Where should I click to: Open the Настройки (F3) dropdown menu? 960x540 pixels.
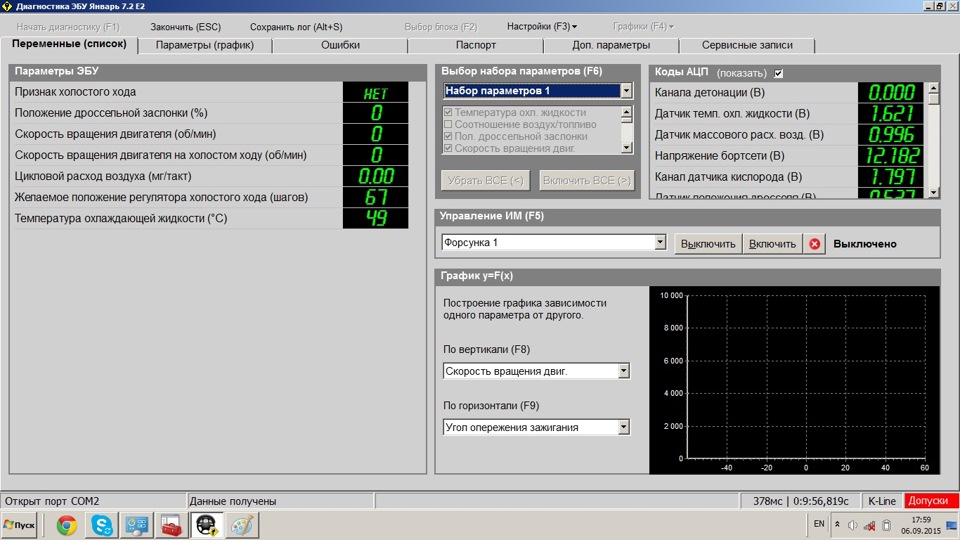tap(542, 26)
